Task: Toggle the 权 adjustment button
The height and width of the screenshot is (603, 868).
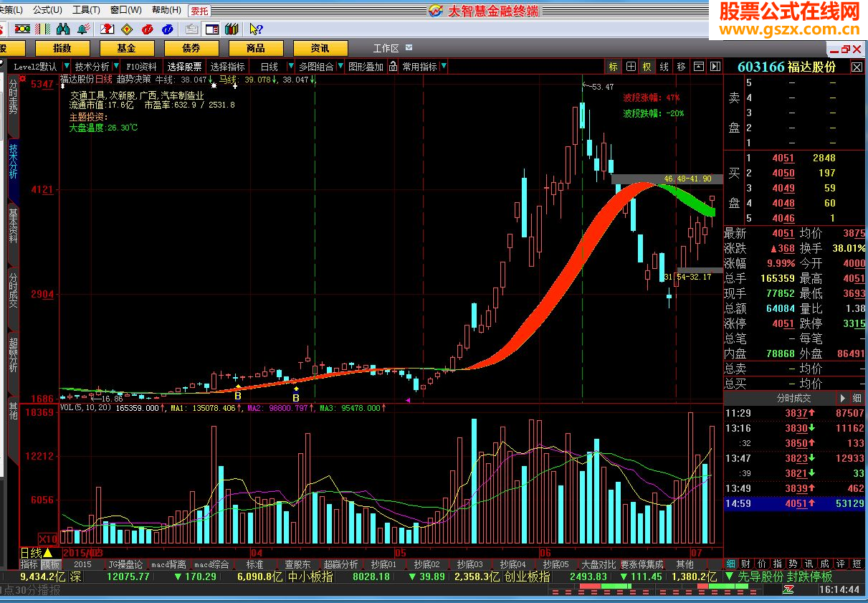Action: [x=647, y=67]
